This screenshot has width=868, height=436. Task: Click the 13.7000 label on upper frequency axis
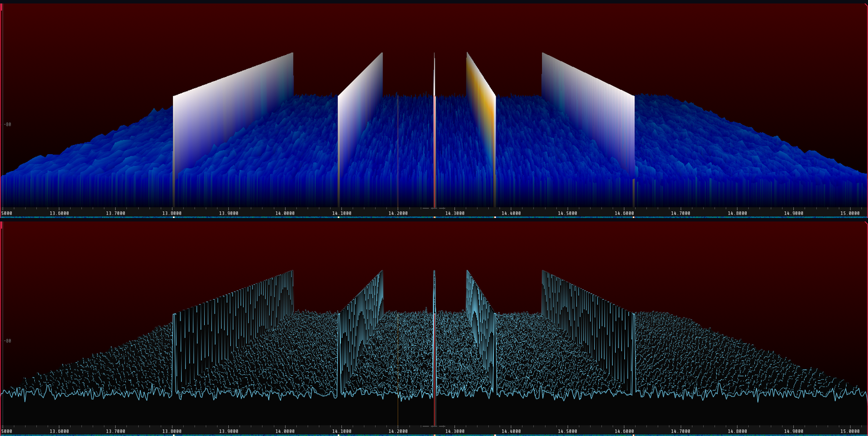tap(115, 213)
